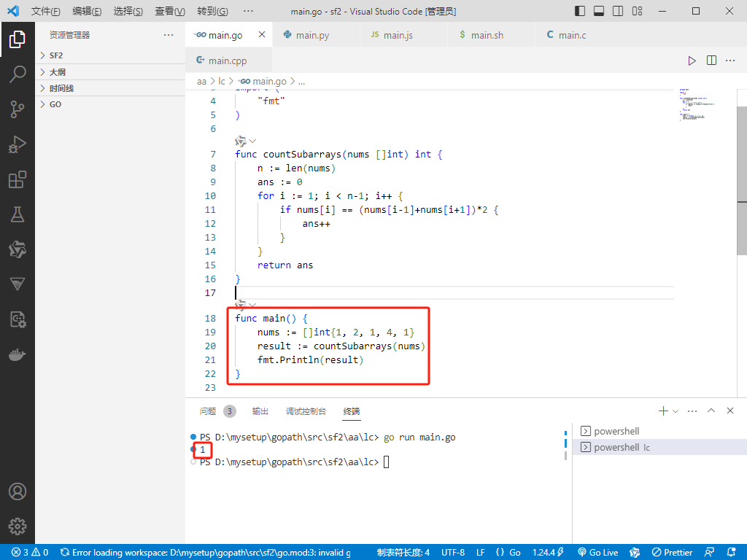Image resolution: width=747 pixels, height=560 pixels.
Task: Open the 文件 File menu
Action: coord(46,11)
